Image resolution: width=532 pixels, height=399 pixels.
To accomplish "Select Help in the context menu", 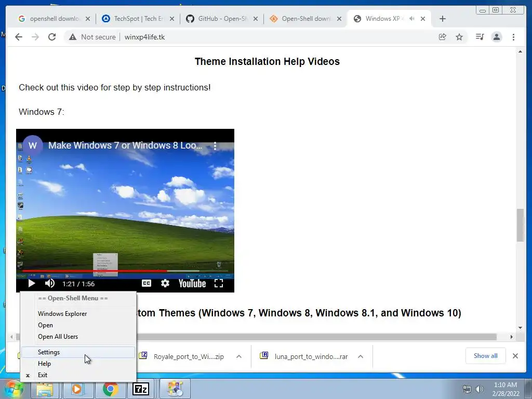I will pos(78,363).
